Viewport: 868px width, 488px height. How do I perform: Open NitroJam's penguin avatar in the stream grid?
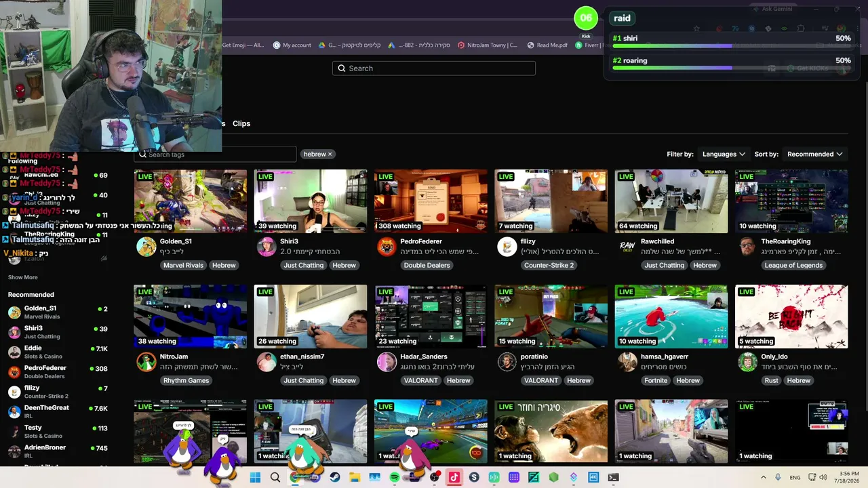point(146,362)
